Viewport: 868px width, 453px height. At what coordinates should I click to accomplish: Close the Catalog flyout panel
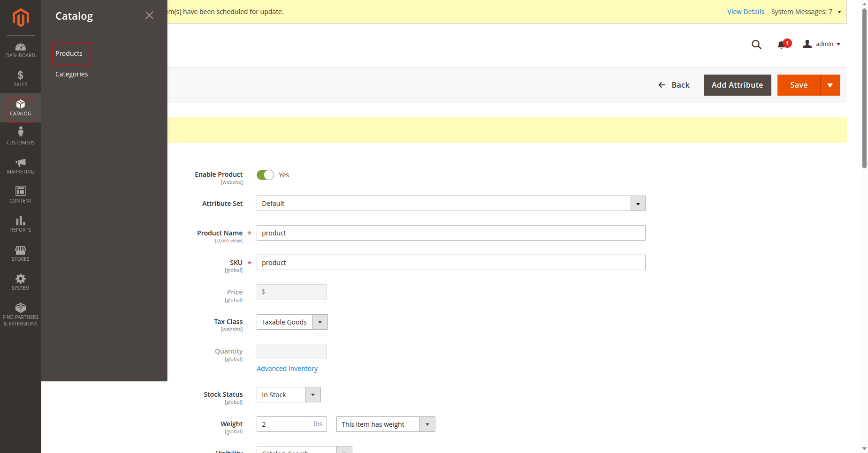click(149, 15)
